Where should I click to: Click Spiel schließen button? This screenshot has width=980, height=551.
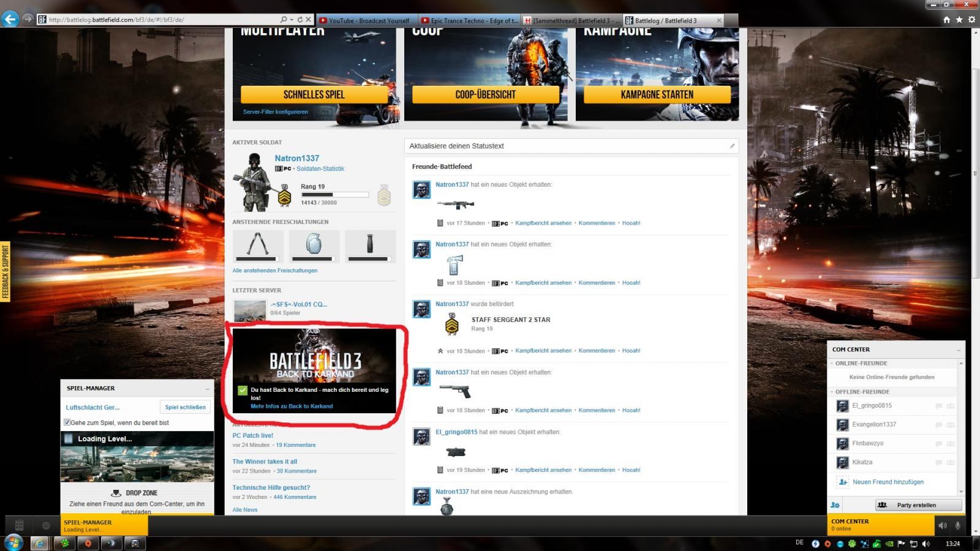coord(185,407)
